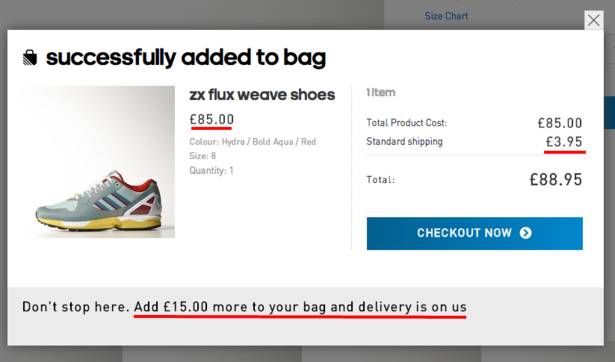Screen dimensions: 615x362
Task: Click the Total Product Cost label
Action: click(x=407, y=123)
